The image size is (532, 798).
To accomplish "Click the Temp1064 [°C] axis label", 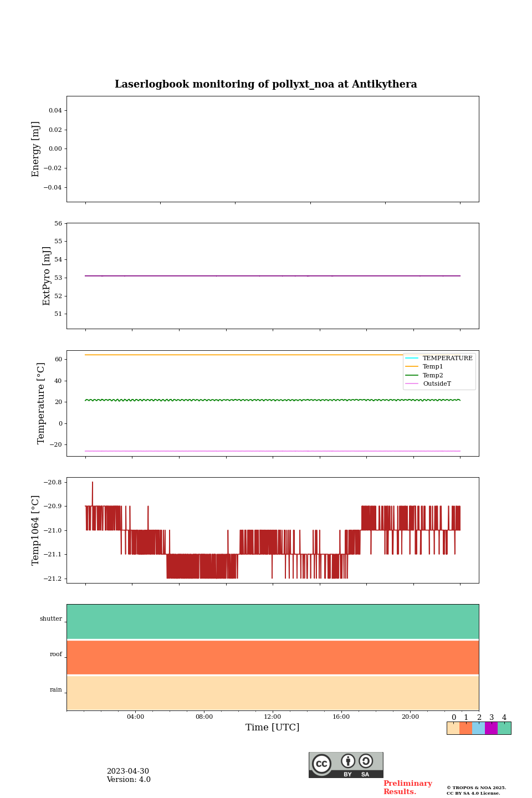I will pos(36,530).
